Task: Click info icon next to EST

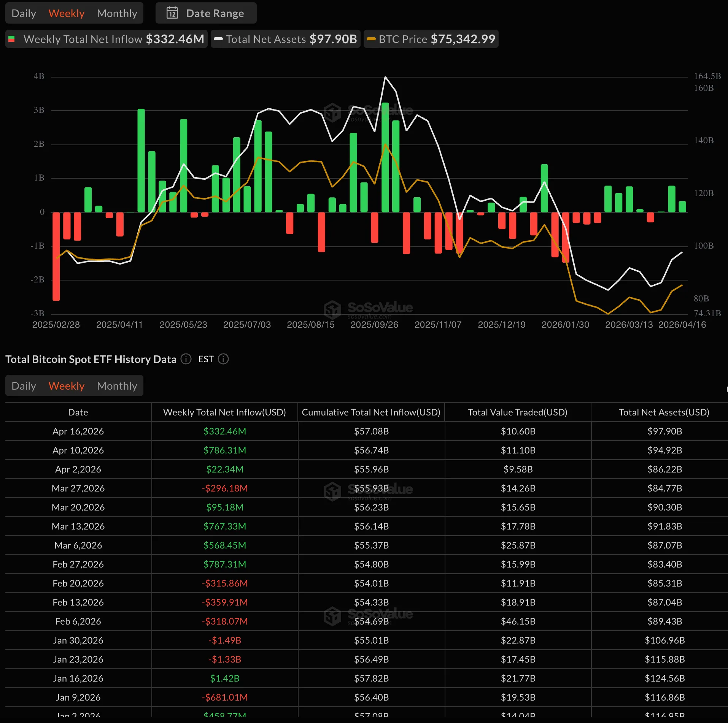Action: click(x=223, y=359)
